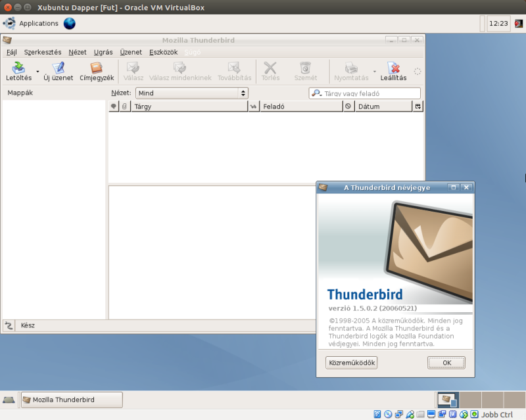526x420 pixels.
Task: Open the Címjegyzék address book
Action: click(x=97, y=71)
